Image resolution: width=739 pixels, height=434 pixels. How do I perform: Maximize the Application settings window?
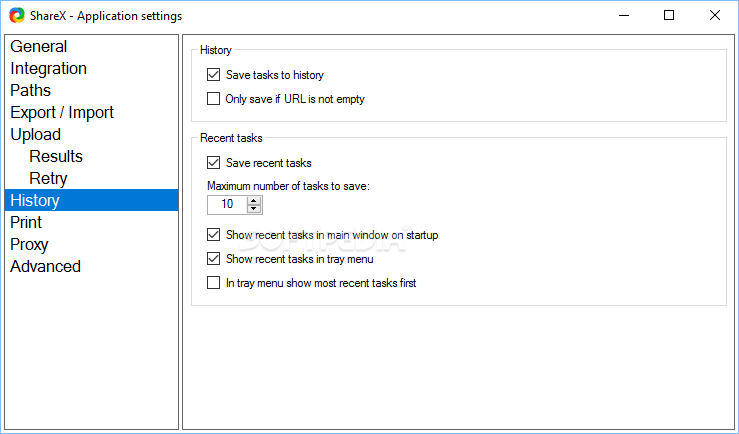pos(669,16)
